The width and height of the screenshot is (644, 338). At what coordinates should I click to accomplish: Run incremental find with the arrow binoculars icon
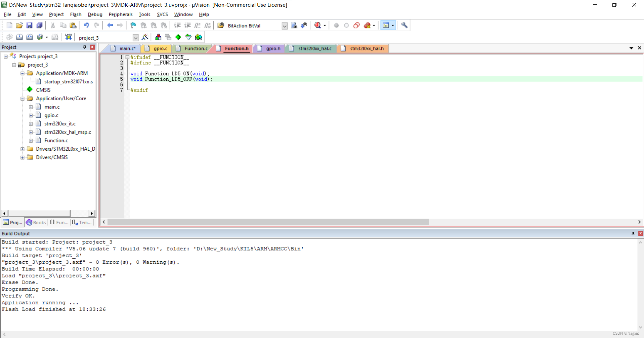(304, 25)
